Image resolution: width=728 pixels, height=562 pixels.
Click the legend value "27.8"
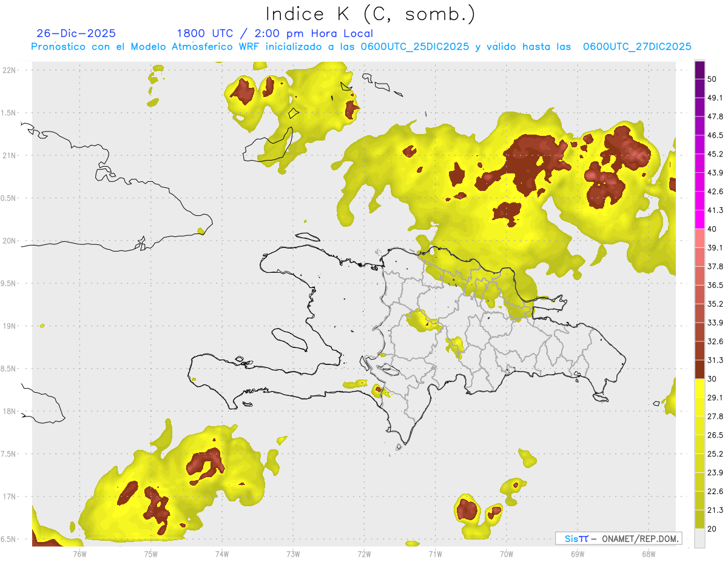715,416
